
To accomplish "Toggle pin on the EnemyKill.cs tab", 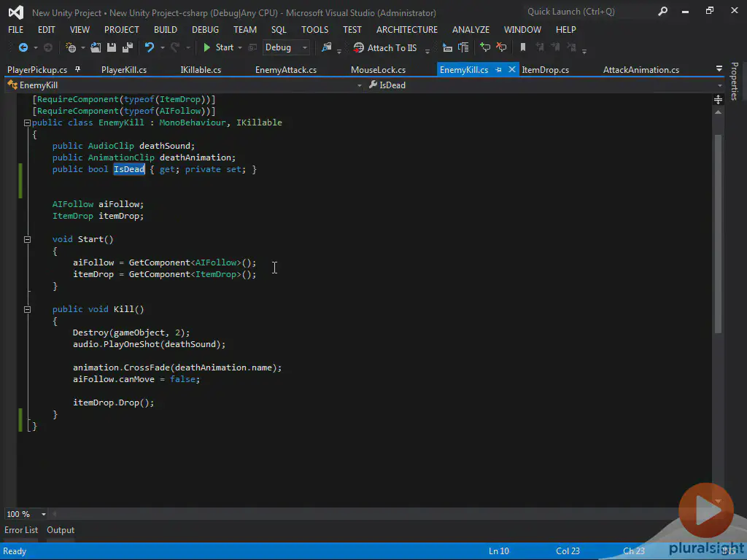I will (498, 69).
